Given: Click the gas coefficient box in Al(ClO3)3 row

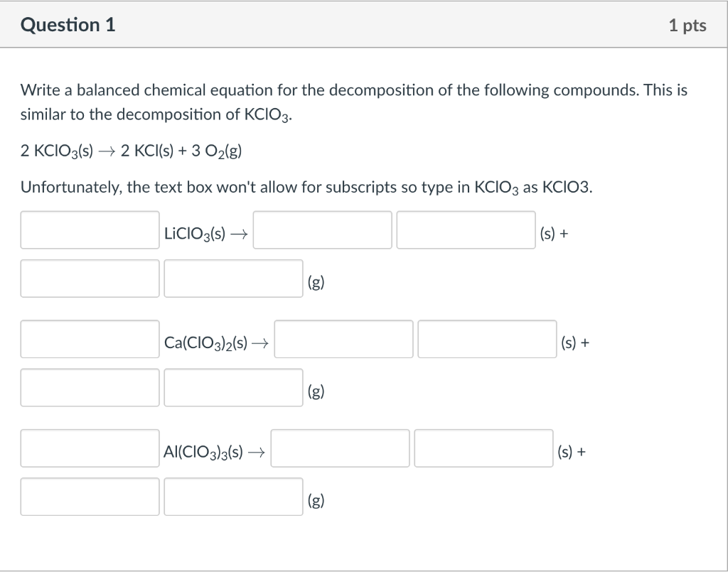Looking at the screenshot, I should [x=90, y=496].
